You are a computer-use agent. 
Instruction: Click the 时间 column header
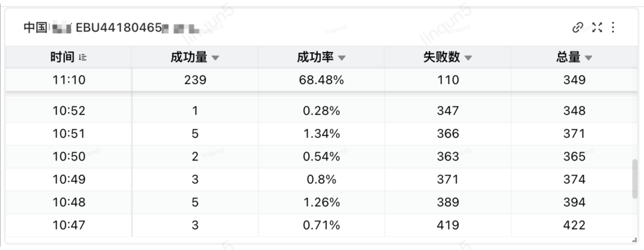tap(63, 57)
